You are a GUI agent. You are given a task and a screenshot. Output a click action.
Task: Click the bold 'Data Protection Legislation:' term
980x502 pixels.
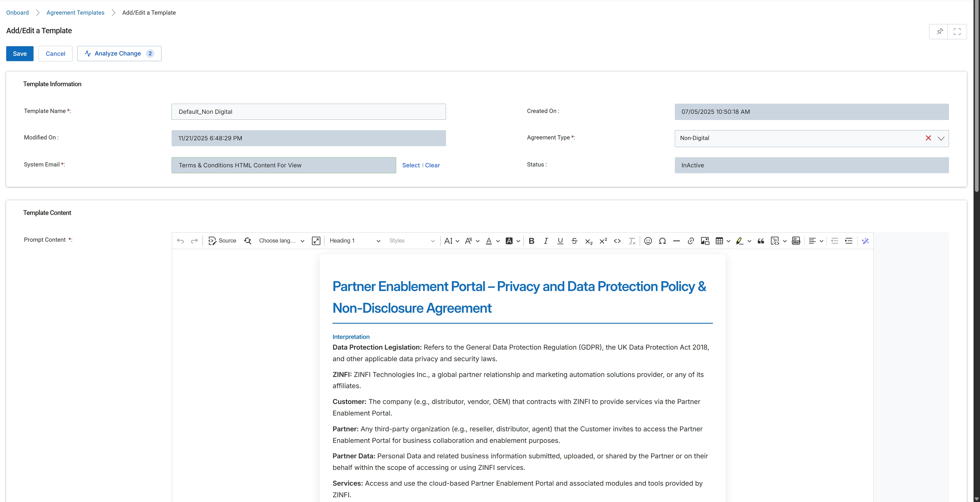pyautogui.click(x=377, y=347)
